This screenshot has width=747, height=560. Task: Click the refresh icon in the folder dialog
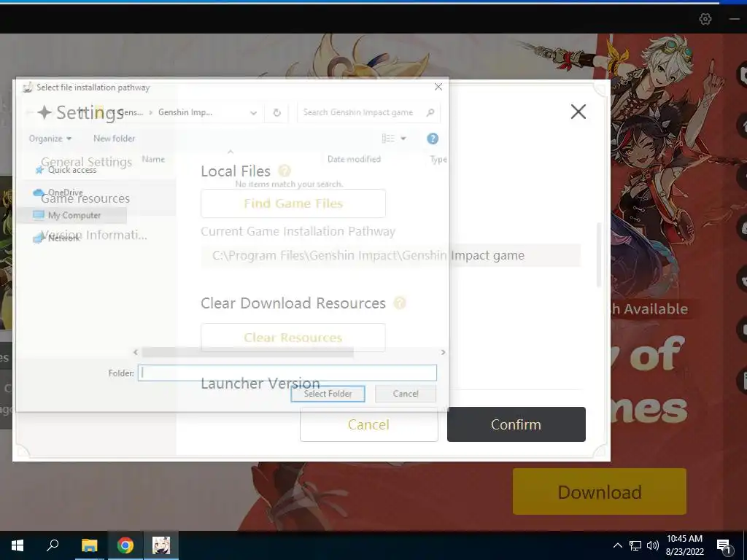(276, 113)
